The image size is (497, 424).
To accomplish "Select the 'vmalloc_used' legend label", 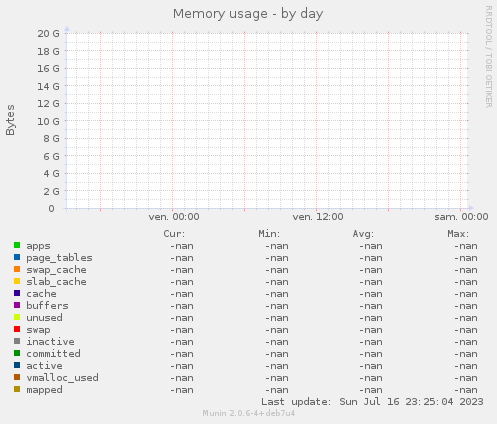I will [x=62, y=378].
